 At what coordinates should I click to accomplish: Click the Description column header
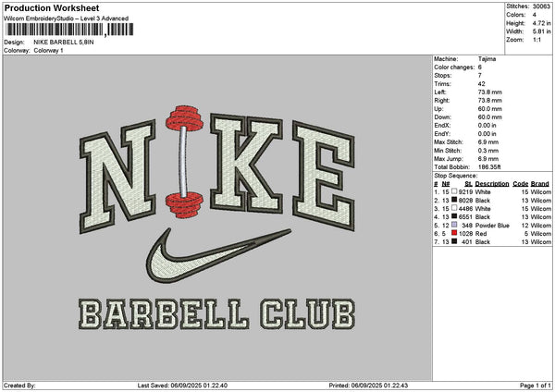[492, 184]
